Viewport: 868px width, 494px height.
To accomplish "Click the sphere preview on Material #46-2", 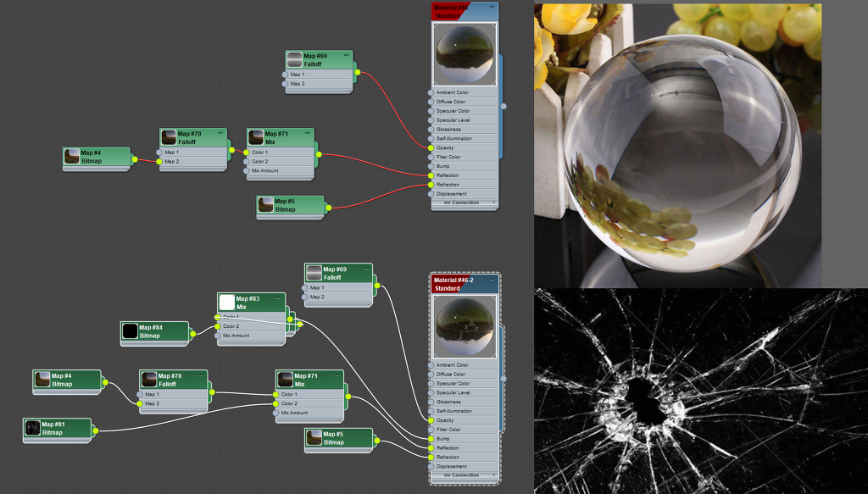I will coord(465,325).
